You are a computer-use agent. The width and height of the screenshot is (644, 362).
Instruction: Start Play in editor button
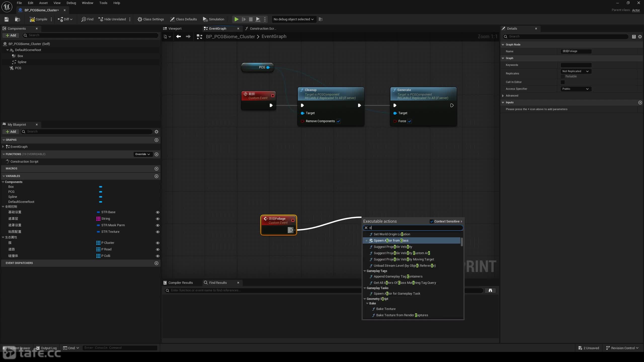(236, 19)
